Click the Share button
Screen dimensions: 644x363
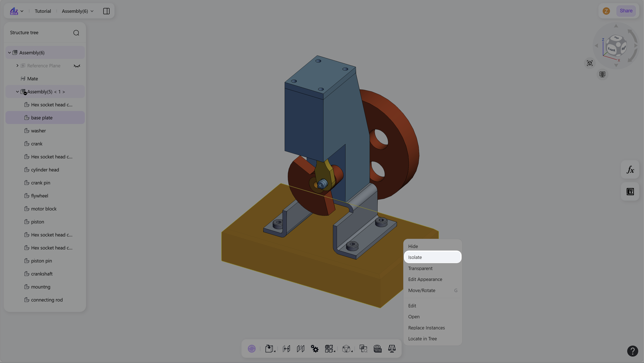[626, 11]
